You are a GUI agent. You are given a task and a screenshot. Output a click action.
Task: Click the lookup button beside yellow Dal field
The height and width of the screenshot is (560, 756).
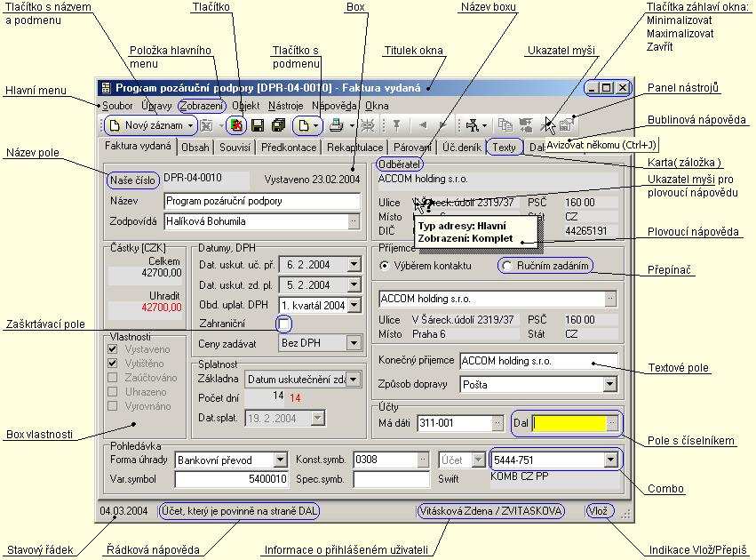point(612,423)
